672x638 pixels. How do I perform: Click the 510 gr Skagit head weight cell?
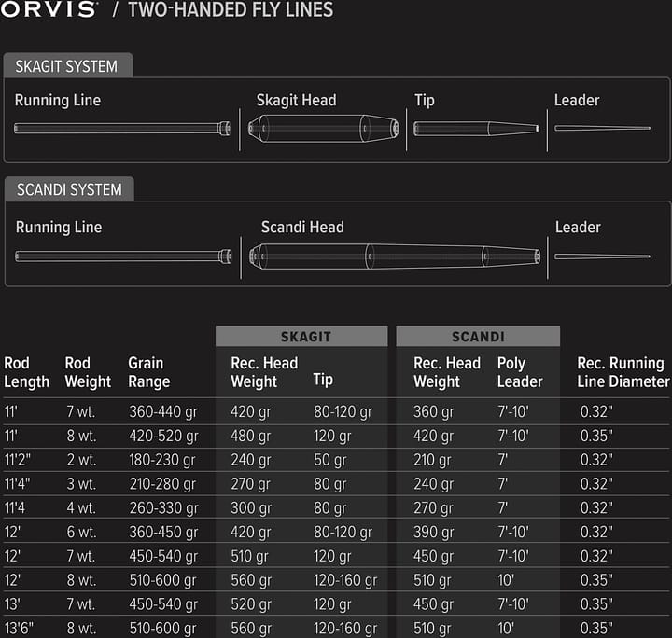(249, 556)
